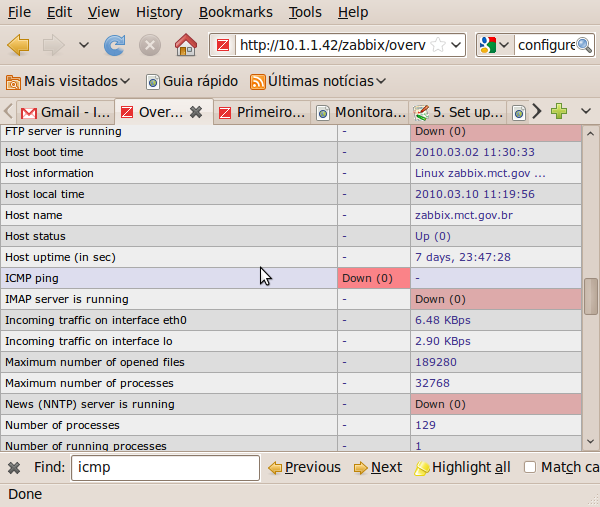The height and width of the screenshot is (507, 600).
Task: Open Guia rápido bookmark link
Action: 192,81
